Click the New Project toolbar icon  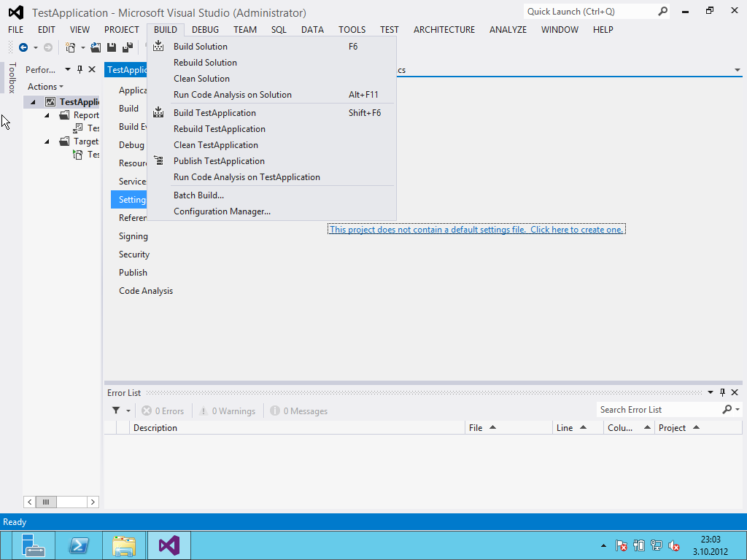pyautogui.click(x=71, y=47)
